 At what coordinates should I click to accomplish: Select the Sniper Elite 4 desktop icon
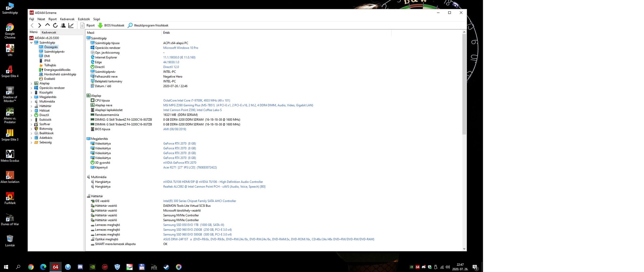point(10,72)
